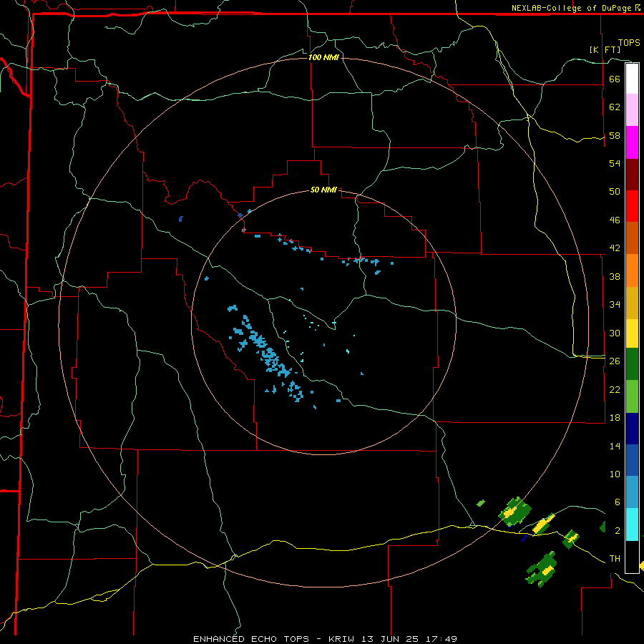Image resolution: width=644 pixels, height=644 pixels.
Task: Click the "58" scale label
Action: coord(615,135)
